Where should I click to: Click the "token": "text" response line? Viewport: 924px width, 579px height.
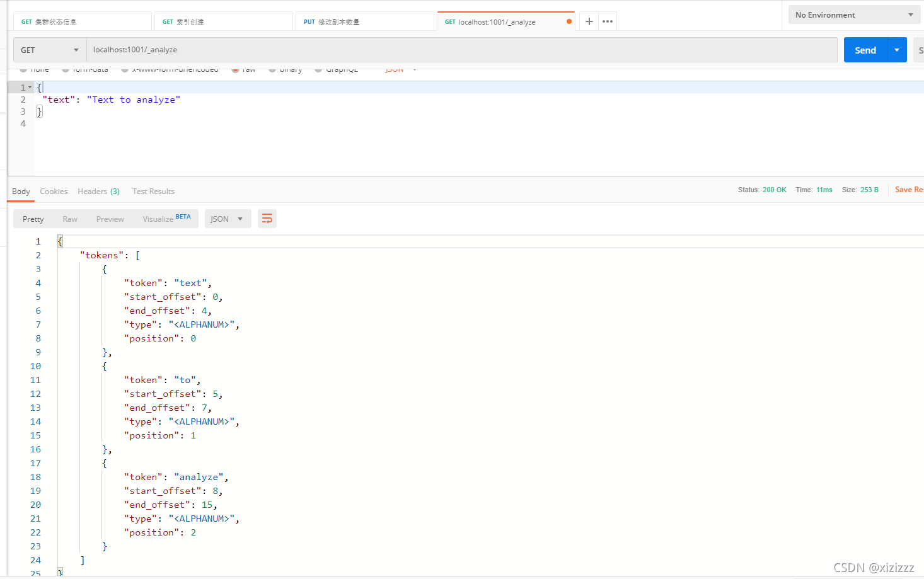(168, 283)
